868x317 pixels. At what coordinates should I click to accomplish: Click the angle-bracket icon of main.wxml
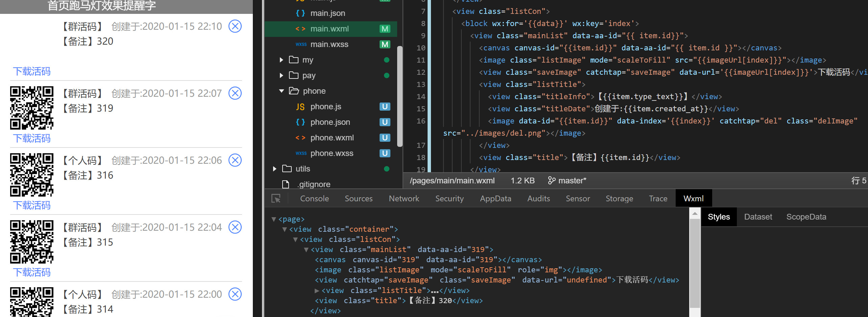(x=300, y=29)
